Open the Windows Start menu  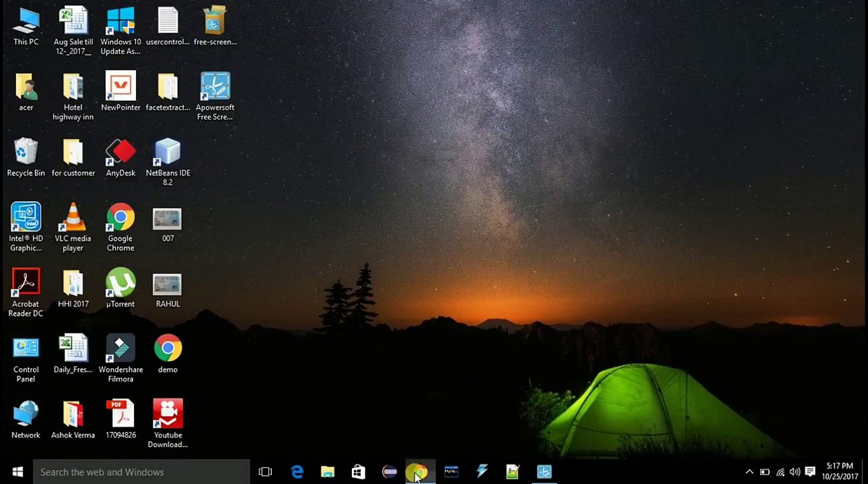coord(17,472)
